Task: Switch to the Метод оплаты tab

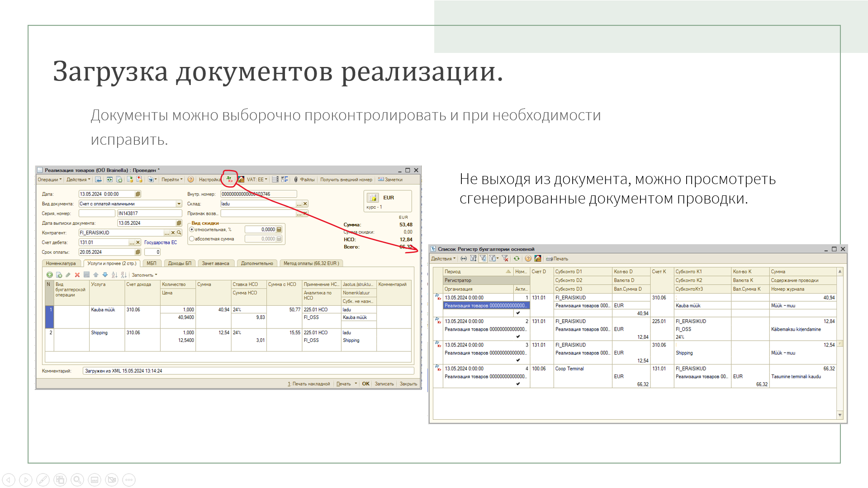Action: (311, 263)
